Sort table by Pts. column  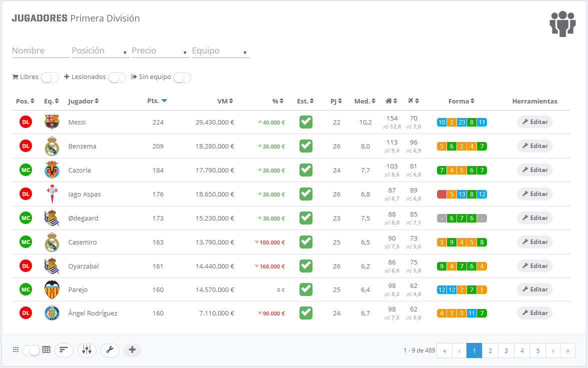(157, 101)
